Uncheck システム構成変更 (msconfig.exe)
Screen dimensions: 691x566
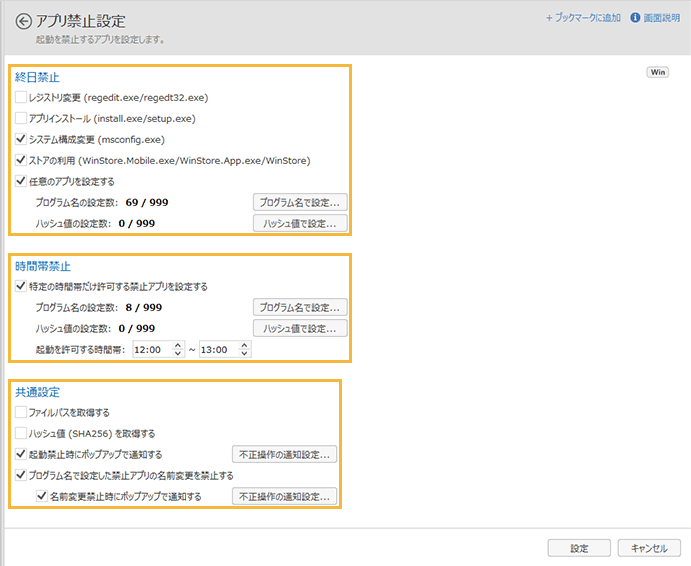[21, 139]
